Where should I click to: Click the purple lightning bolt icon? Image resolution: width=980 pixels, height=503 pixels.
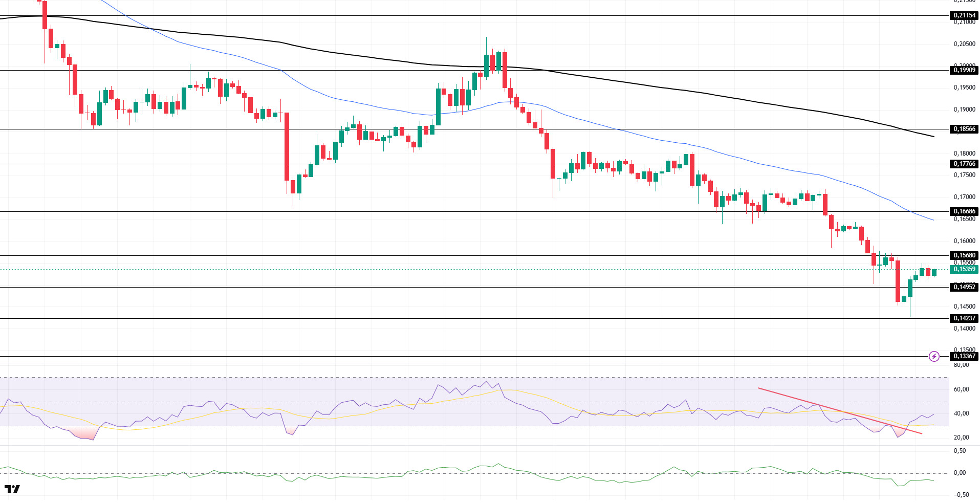click(x=934, y=357)
